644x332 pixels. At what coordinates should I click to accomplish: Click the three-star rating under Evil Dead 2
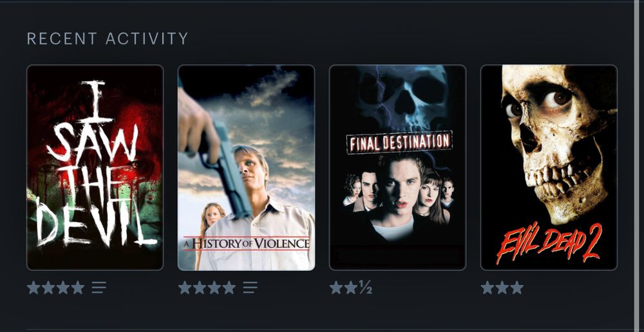502,287
